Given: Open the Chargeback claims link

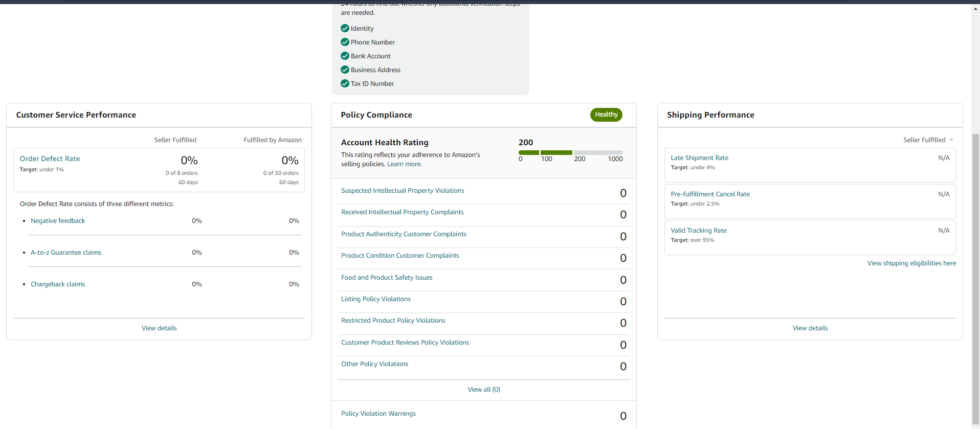Looking at the screenshot, I should (x=58, y=284).
